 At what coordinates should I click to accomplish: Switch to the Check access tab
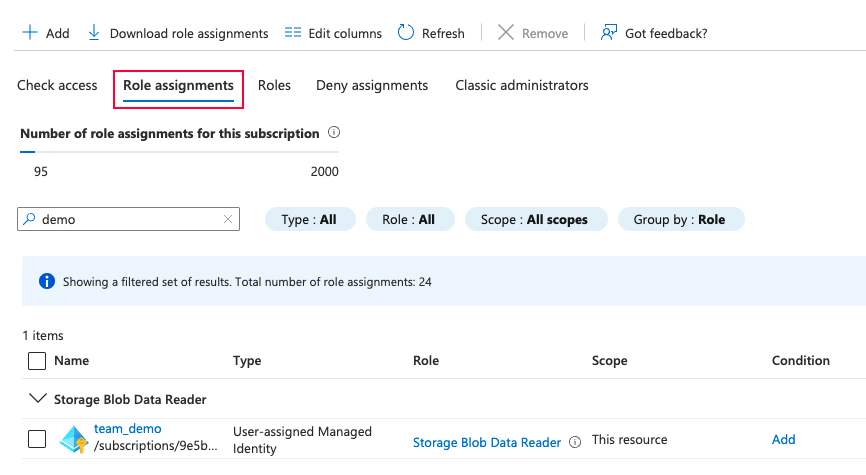click(x=57, y=86)
